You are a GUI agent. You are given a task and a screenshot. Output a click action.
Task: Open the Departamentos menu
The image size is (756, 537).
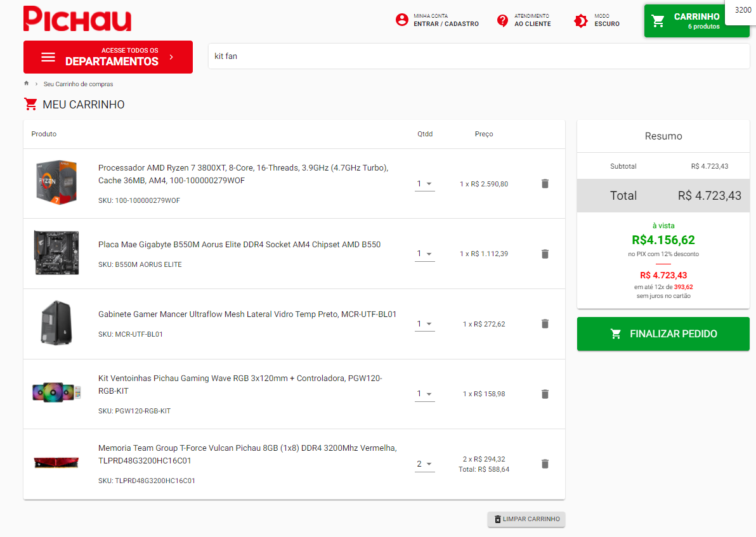pos(108,57)
